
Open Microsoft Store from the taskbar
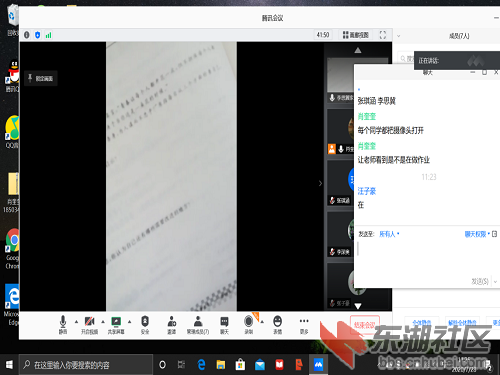point(240,365)
